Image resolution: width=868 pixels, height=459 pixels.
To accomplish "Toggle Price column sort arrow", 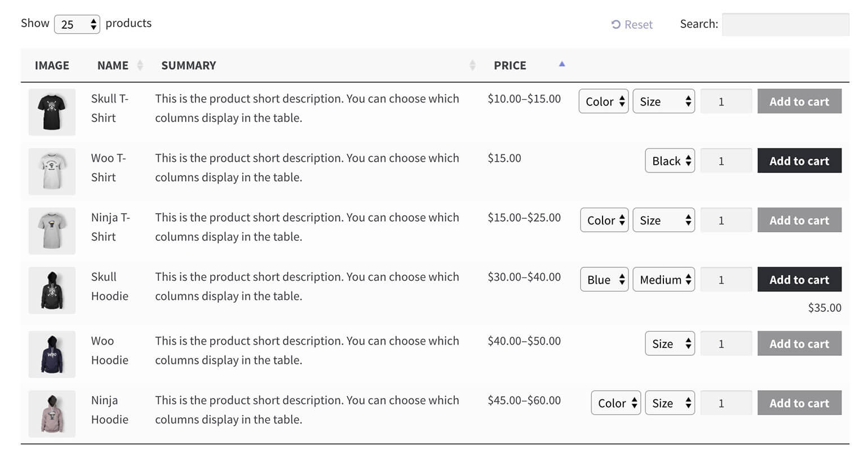I will tap(561, 64).
